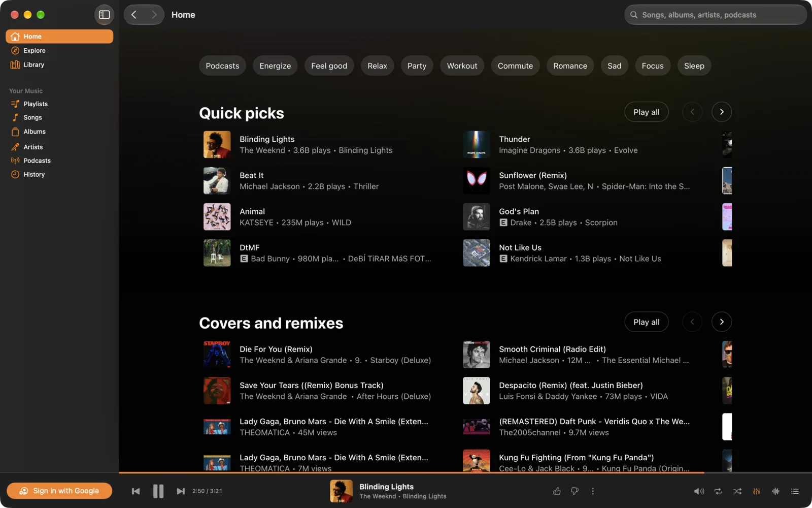This screenshot has height=508, width=812.
Task: Skip to the next track
Action: (181, 491)
